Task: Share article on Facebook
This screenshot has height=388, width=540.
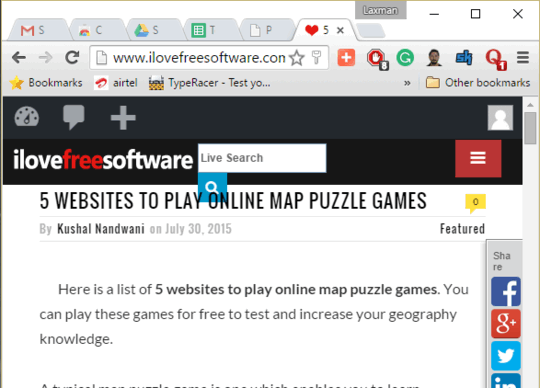Action: click(506, 292)
